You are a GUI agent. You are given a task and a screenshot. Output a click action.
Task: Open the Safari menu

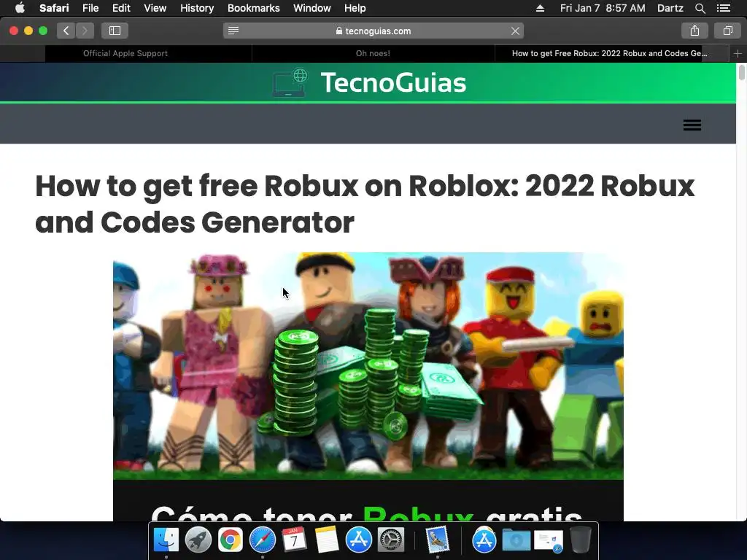[x=54, y=8]
